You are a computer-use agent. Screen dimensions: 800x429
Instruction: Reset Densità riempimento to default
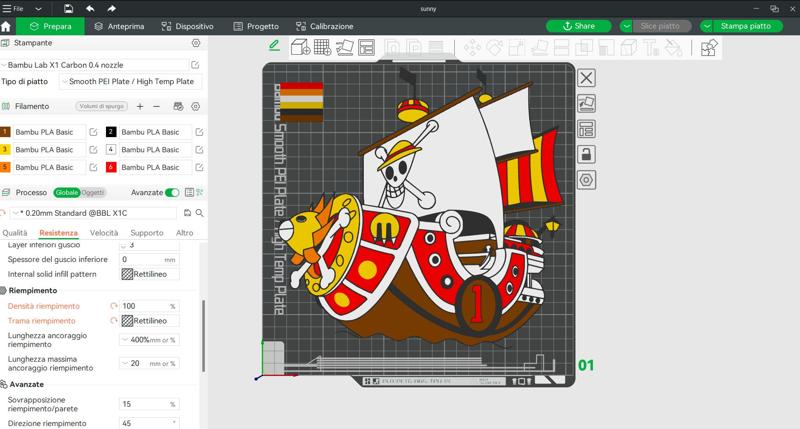point(113,306)
